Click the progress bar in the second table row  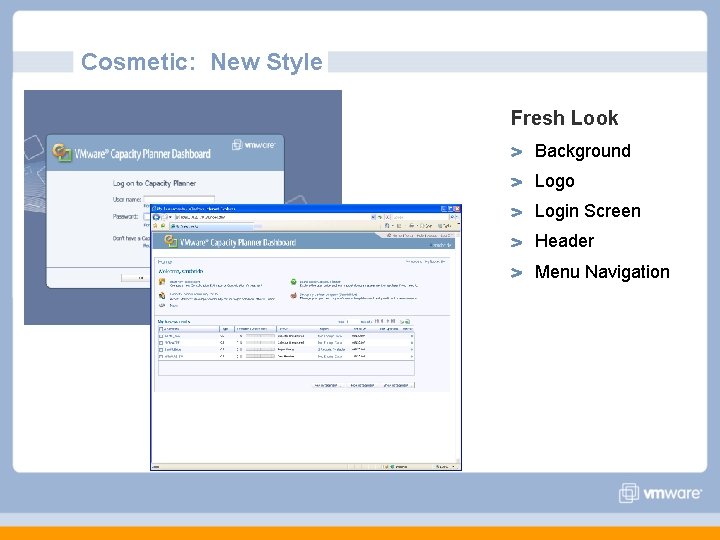pos(260,343)
